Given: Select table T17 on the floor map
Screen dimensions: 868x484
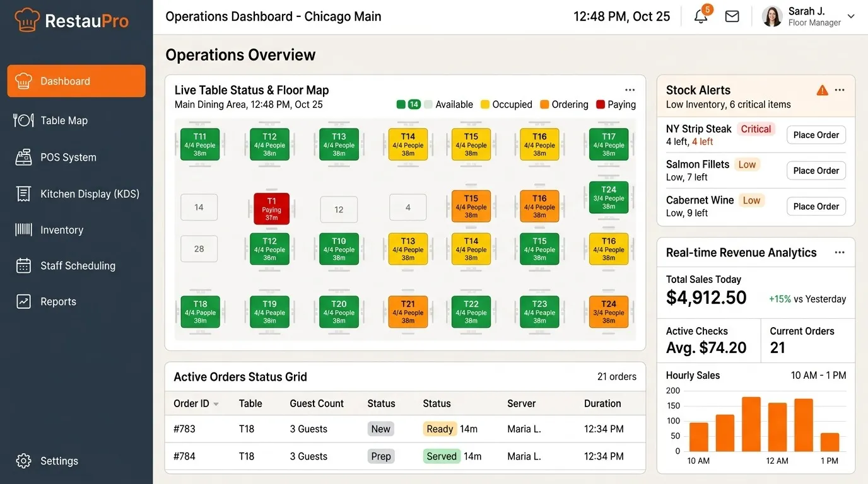Looking at the screenshot, I should tap(608, 144).
